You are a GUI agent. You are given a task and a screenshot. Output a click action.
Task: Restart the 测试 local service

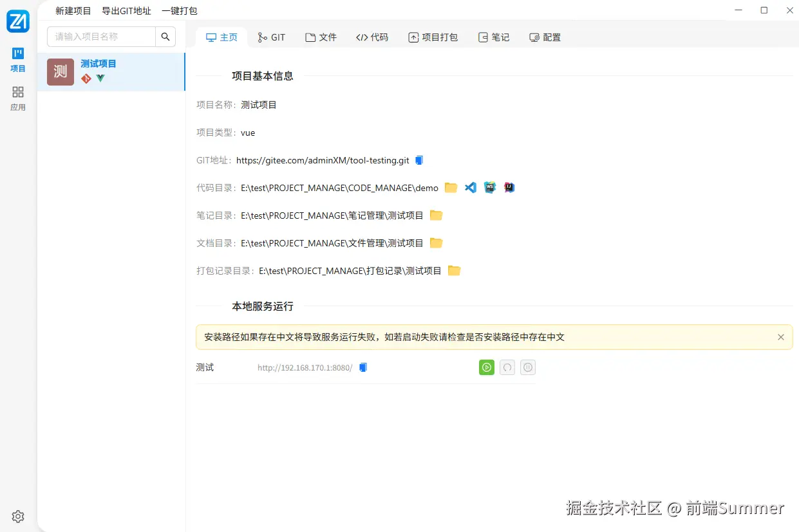(x=507, y=367)
